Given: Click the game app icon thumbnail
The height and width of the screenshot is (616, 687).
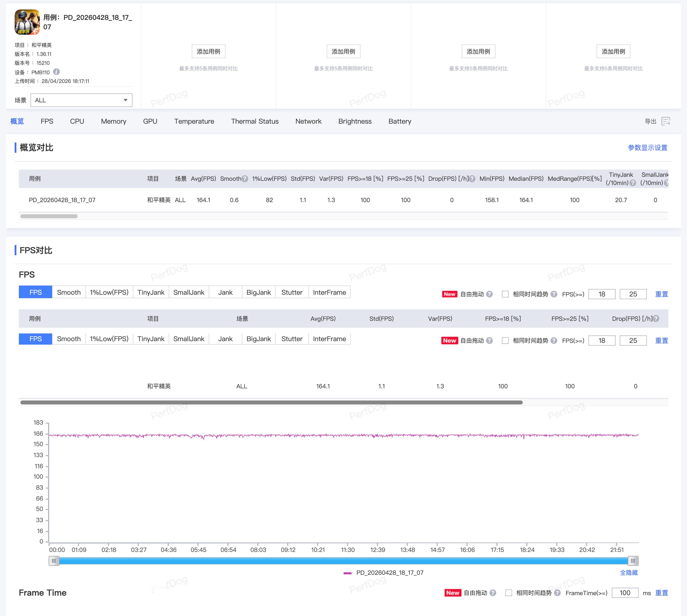Looking at the screenshot, I should (27, 22).
